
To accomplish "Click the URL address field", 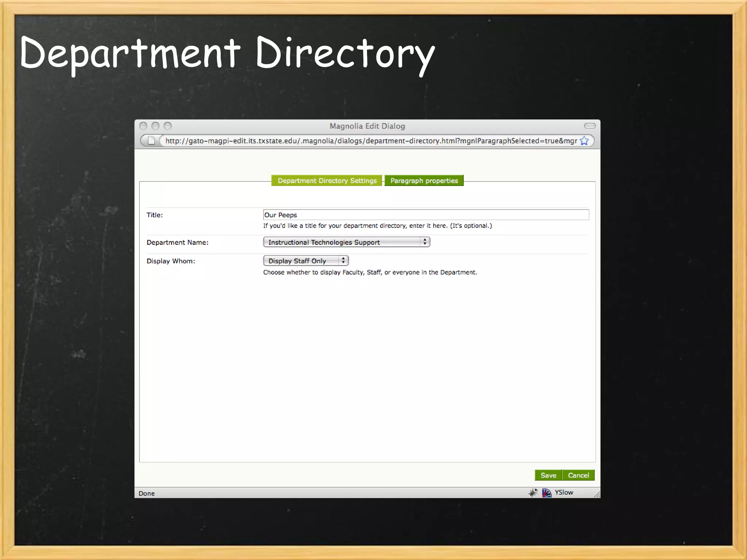I will (x=371, y=141).
